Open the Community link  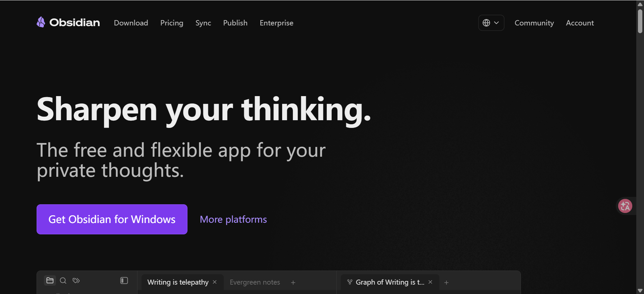pos(534,23)
